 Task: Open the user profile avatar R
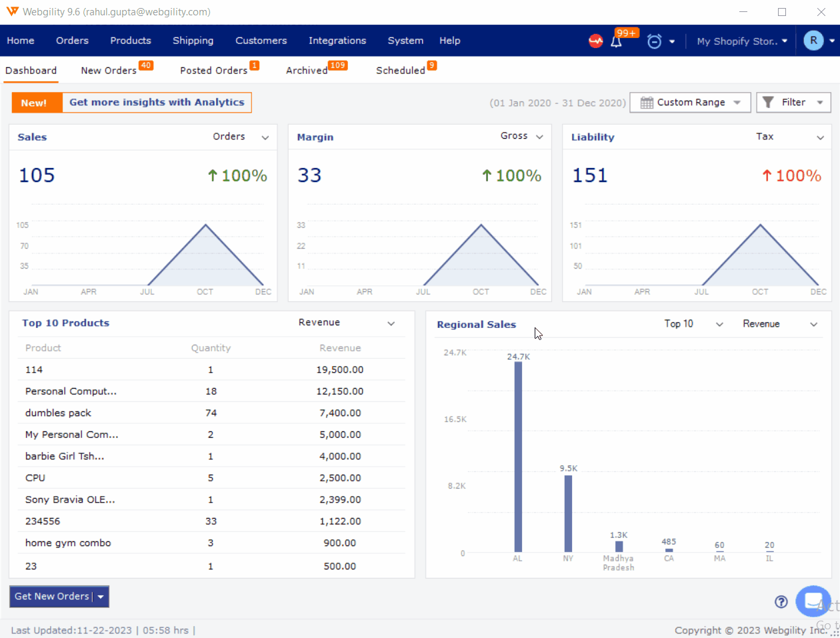813,41
